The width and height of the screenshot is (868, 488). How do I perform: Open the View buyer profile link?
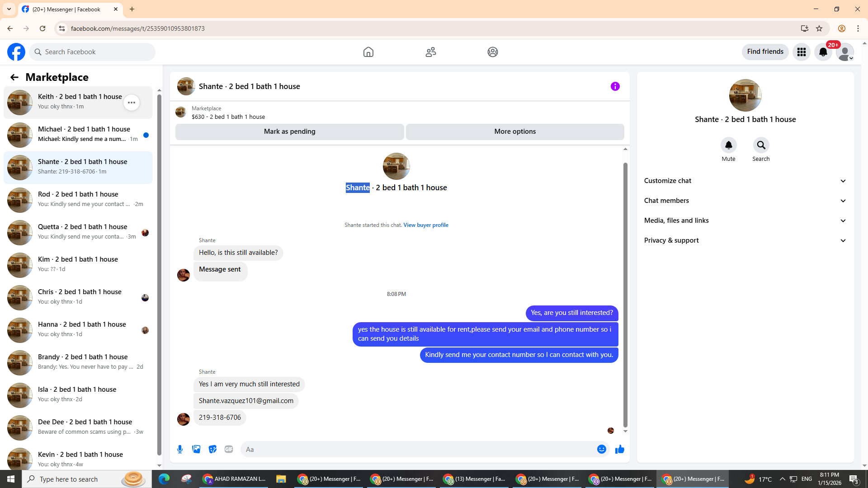coord(425,225)
